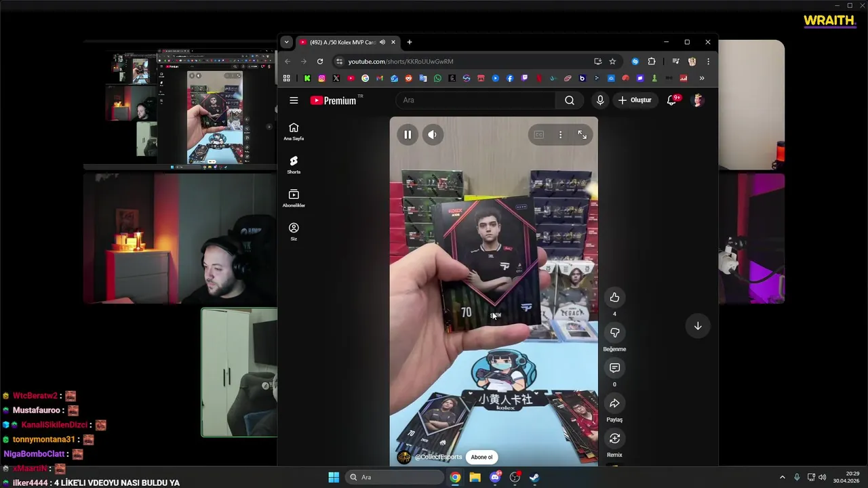The width and height of the screenshot is (868, 488).
Task: Dislike the Short with Beğenme button
Action: [x=614, y=333]
